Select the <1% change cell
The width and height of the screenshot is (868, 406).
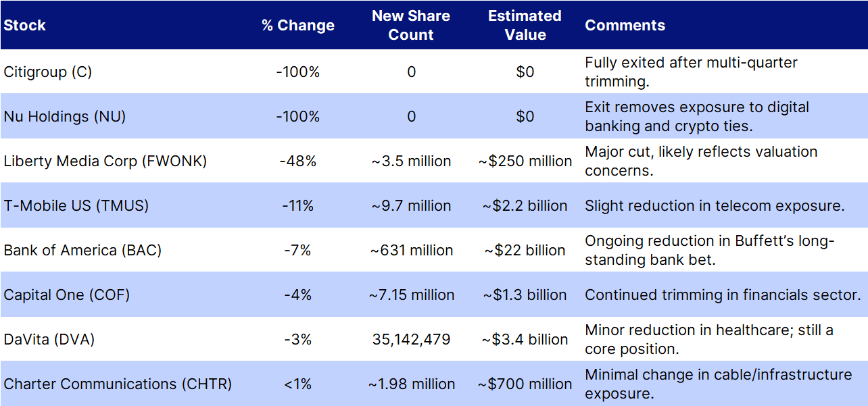pos(298,384)
